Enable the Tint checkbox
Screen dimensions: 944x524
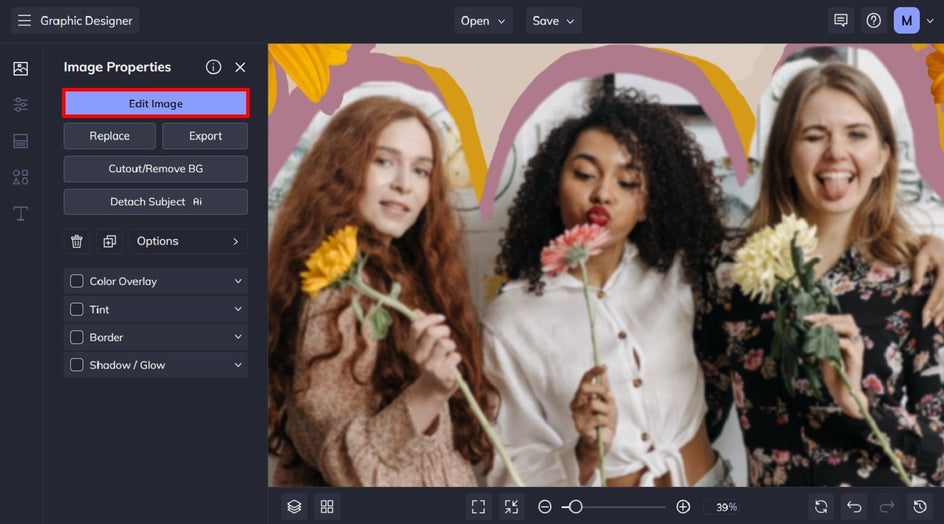click(x=77, y=310)
